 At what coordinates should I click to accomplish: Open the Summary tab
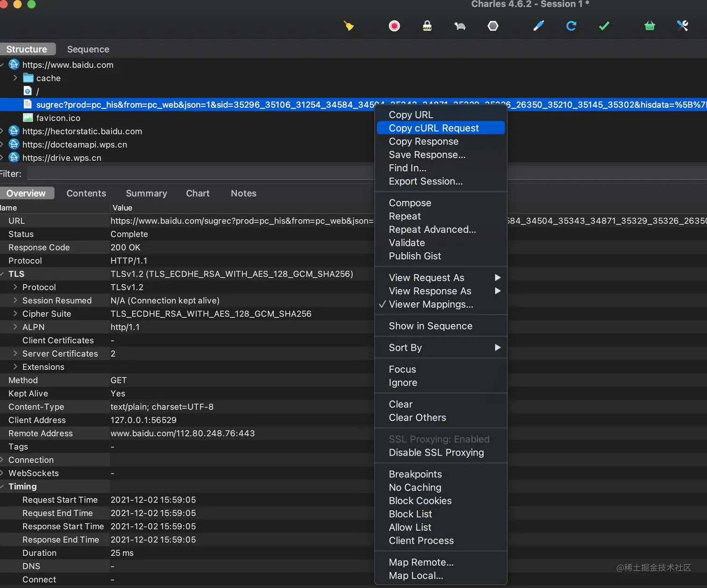(146, 193)
